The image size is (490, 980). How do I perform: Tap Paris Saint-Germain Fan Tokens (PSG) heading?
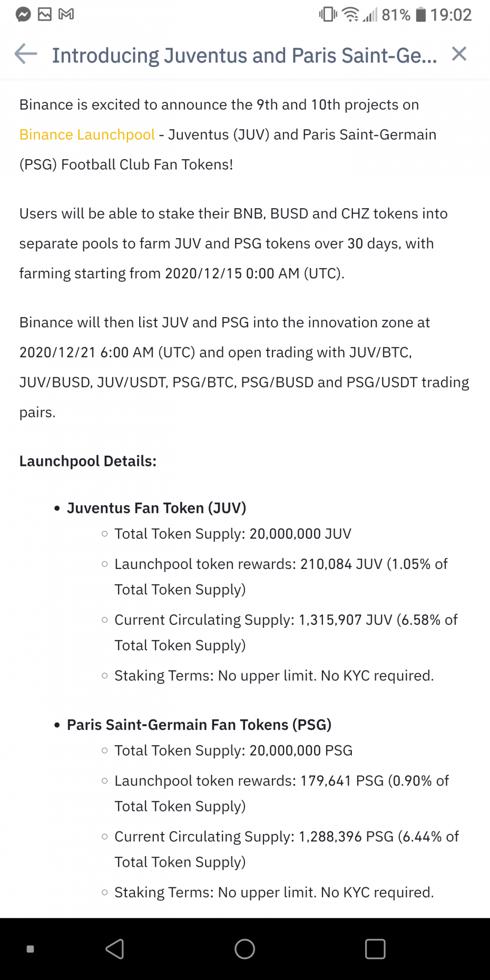coord(199,725)
